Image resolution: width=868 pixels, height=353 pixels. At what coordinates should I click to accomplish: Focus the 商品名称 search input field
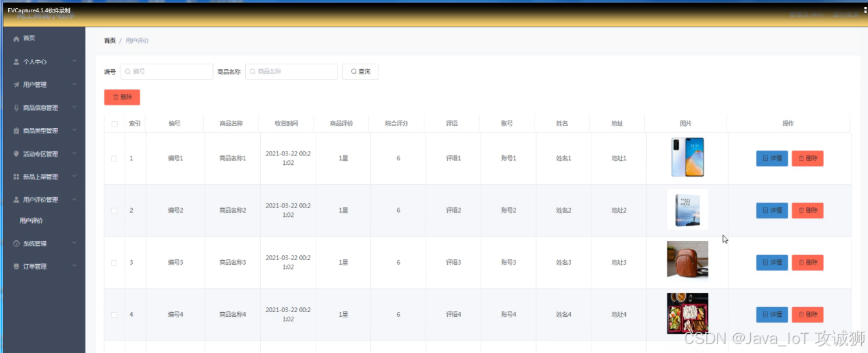coord(292,71)
